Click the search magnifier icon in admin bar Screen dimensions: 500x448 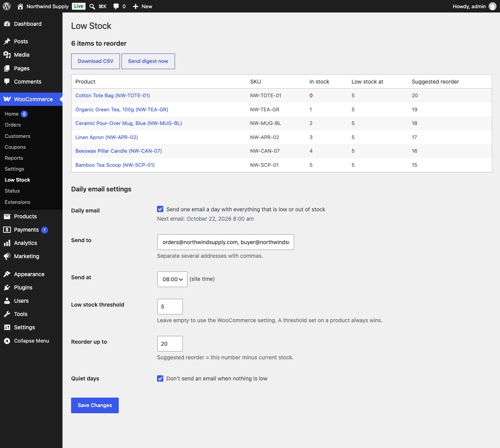point(92,6)
